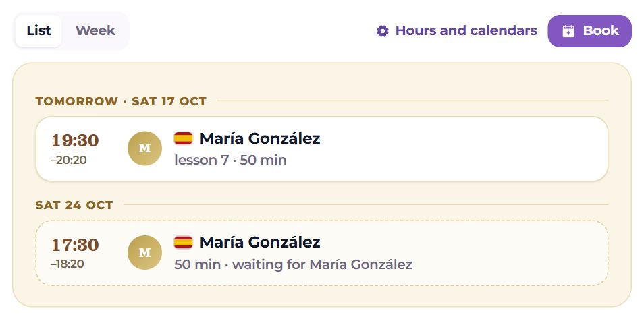Click 'waiting for María González' status text
This screenshot has height=319, width=644.
click(x=322, y=264)
